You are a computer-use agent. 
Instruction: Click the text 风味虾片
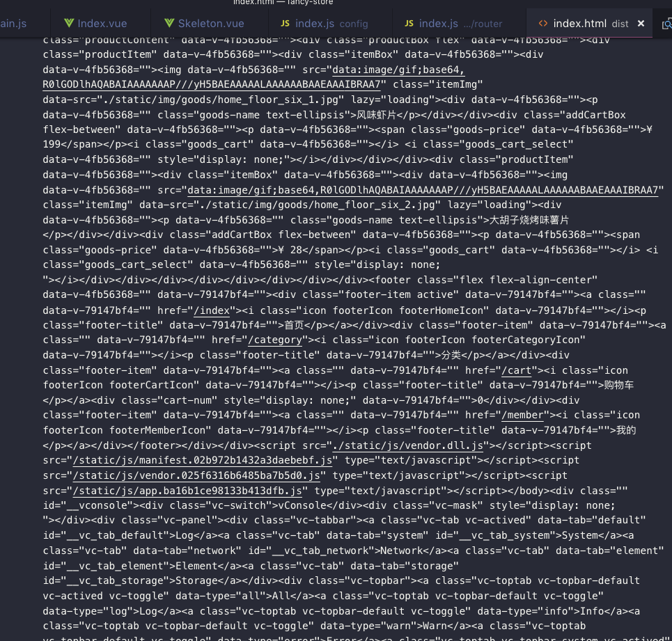coord(376,115)
